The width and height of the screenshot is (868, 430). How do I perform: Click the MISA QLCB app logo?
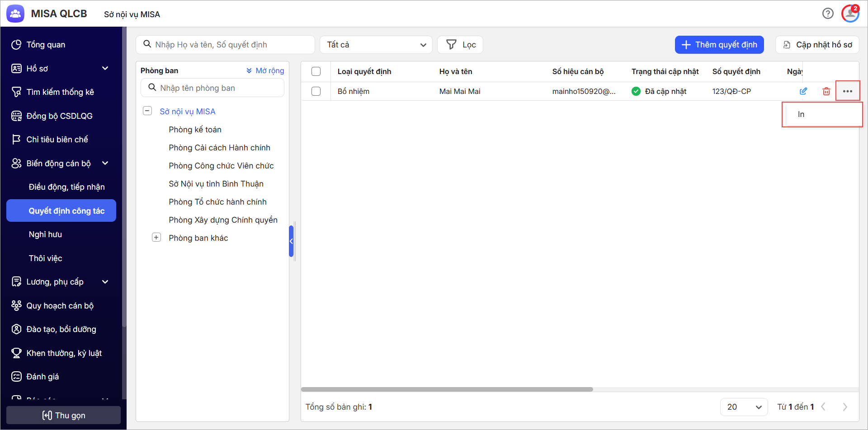coord(15,14)
